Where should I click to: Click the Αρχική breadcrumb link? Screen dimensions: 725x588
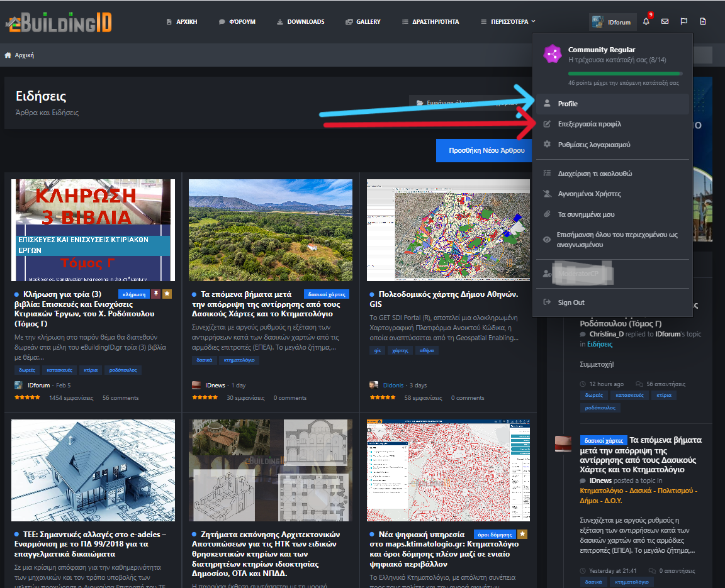point(24,55)
